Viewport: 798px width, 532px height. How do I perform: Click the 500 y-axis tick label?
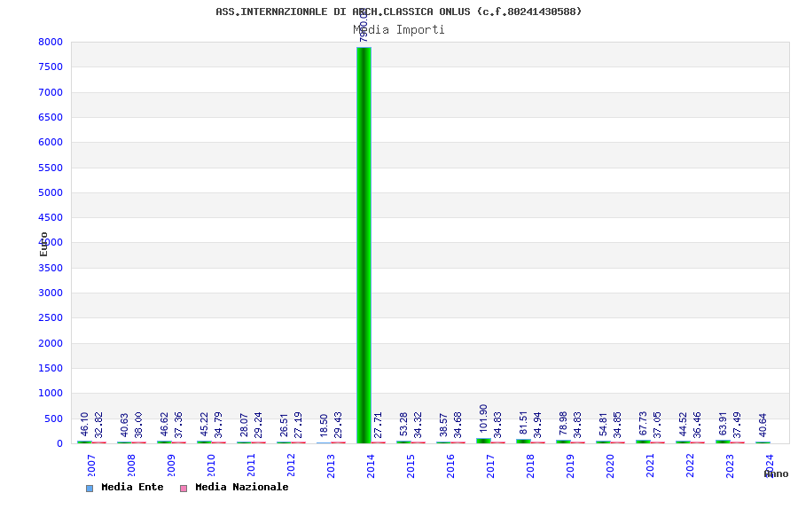[x=53, y=419]
